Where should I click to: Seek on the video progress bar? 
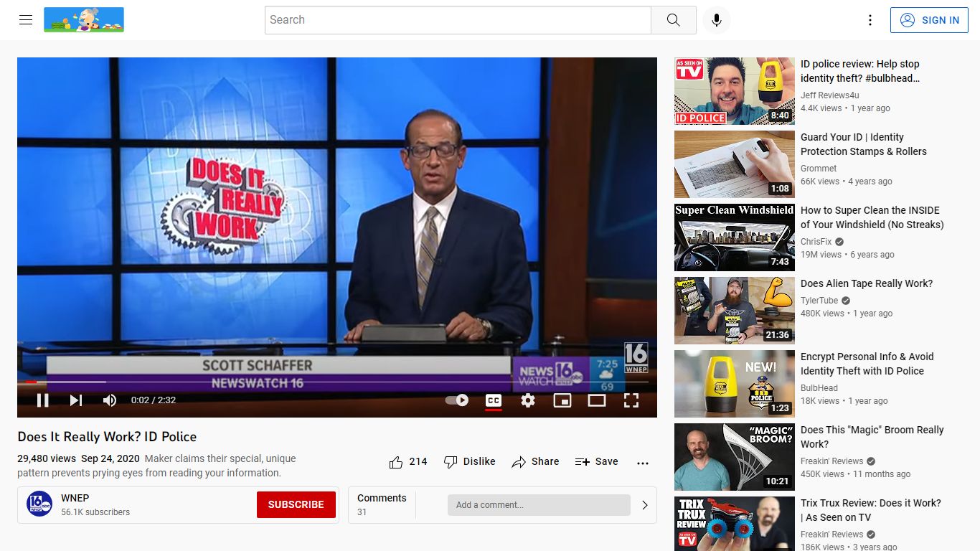(x=337, y=382)
